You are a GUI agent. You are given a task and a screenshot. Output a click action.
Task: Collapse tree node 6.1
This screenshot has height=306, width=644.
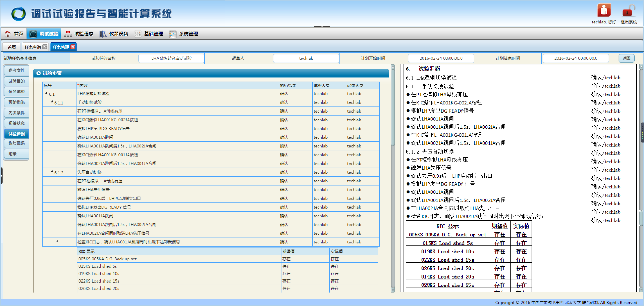coord(46,93)
